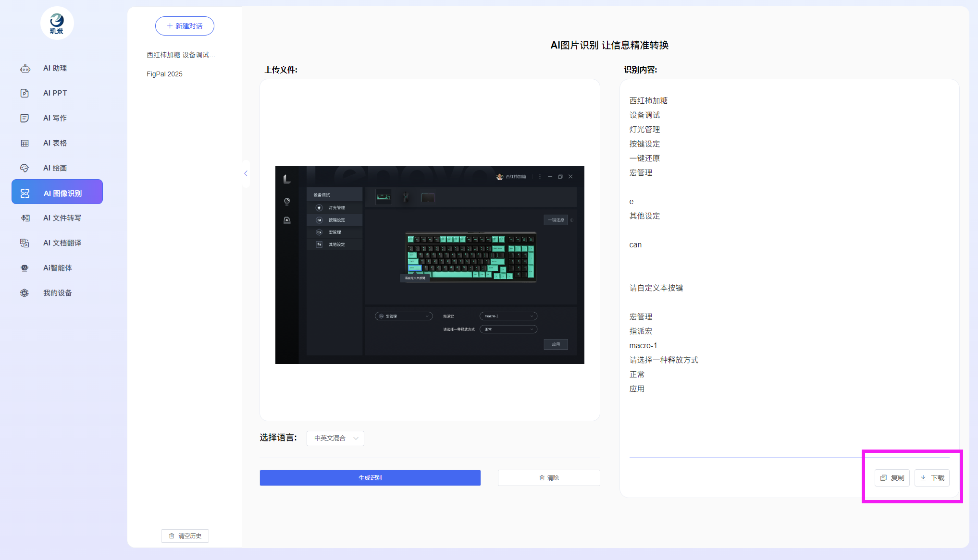Collapse the history panel arrow
978x560 pixels.
point(246,173)
